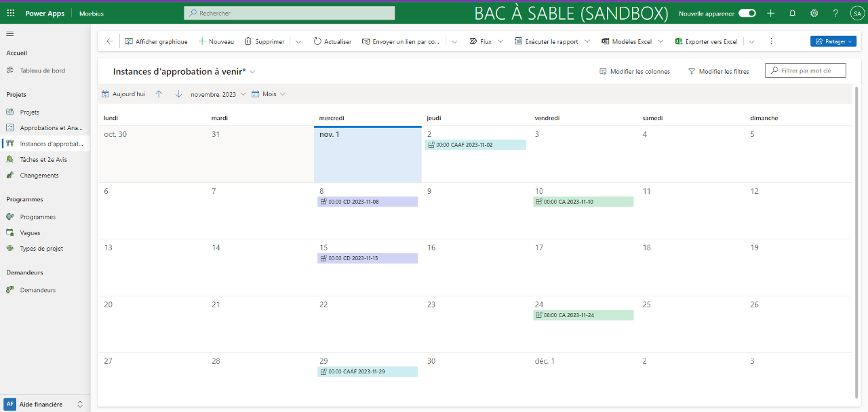Open notifications bell
Viewport: 868px width, 412px height.
point(792,14)
